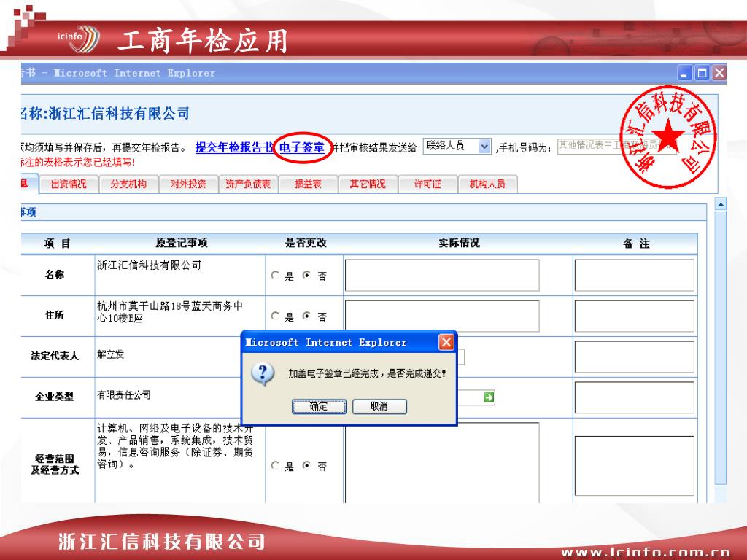This screenshot has width=747, height=560.
Task: Click the scrollbar up arrow
Action: [x=721, y=204]
